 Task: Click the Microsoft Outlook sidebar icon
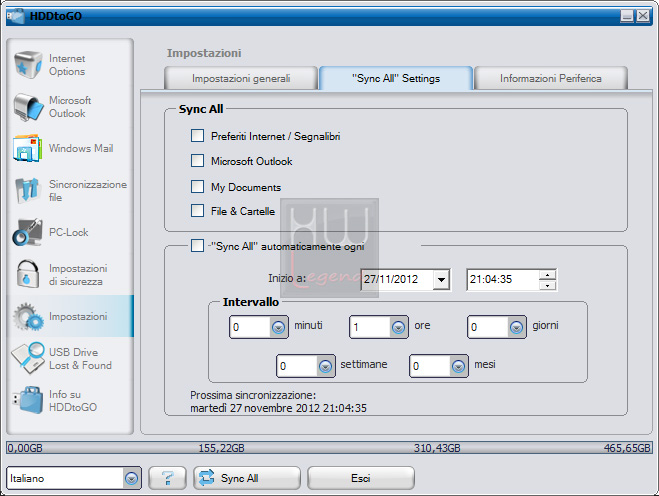(x=28, y=107)
